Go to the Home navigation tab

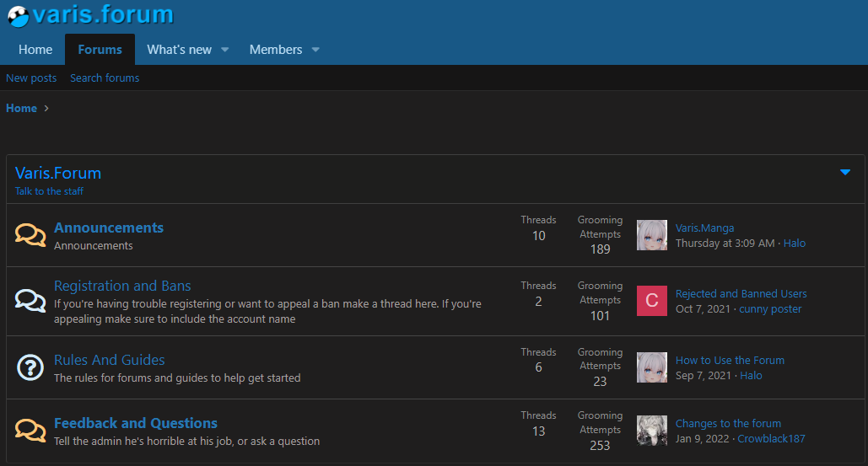(x=35, y=50)
